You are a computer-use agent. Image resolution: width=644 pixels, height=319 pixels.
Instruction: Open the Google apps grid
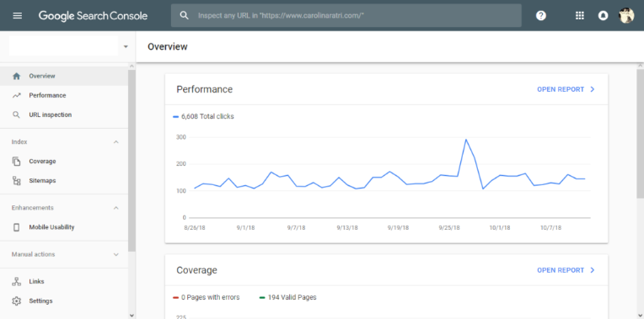coord(580,16)
